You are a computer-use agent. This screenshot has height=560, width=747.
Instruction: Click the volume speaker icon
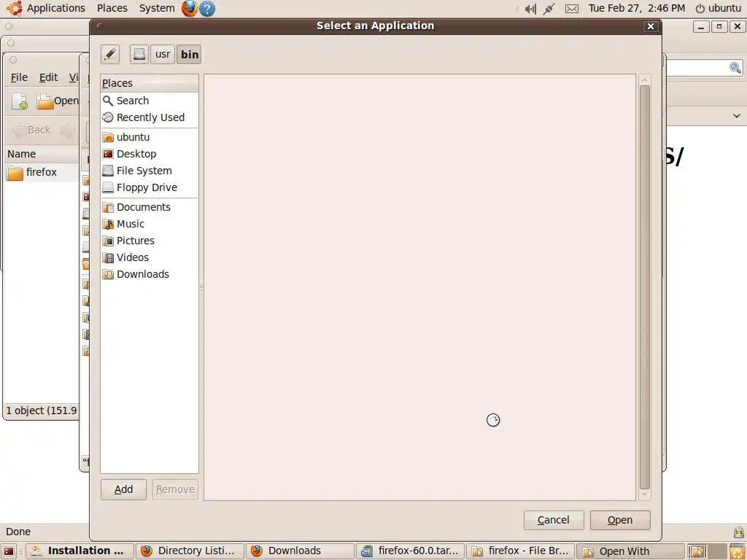[530, 9]
